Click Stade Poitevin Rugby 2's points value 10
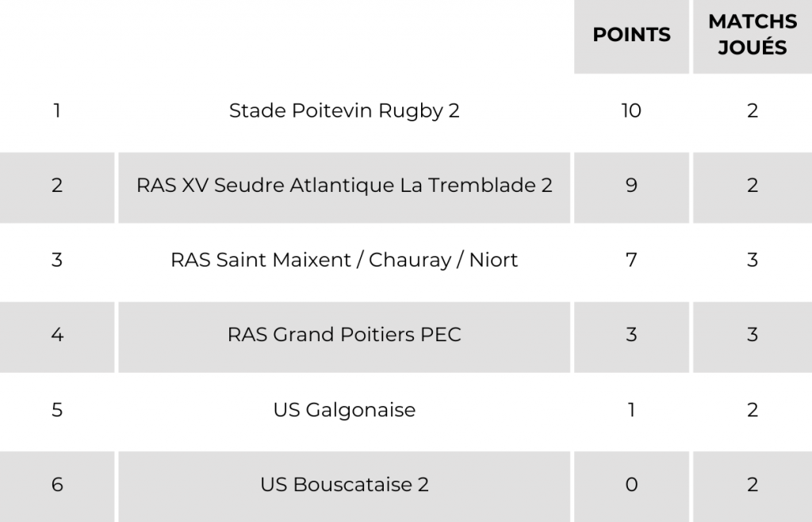The image size is (812, 522). 631,111
